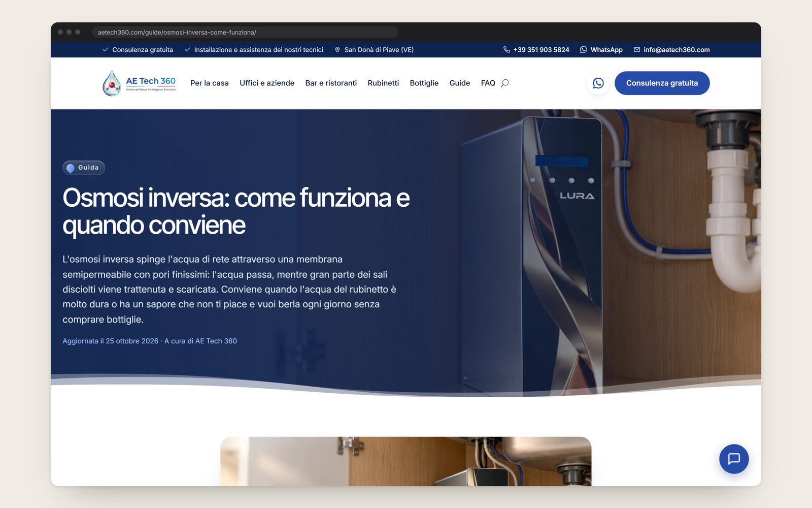Go to the FAQ page
The image size is (812, 508).
(488, 83)
